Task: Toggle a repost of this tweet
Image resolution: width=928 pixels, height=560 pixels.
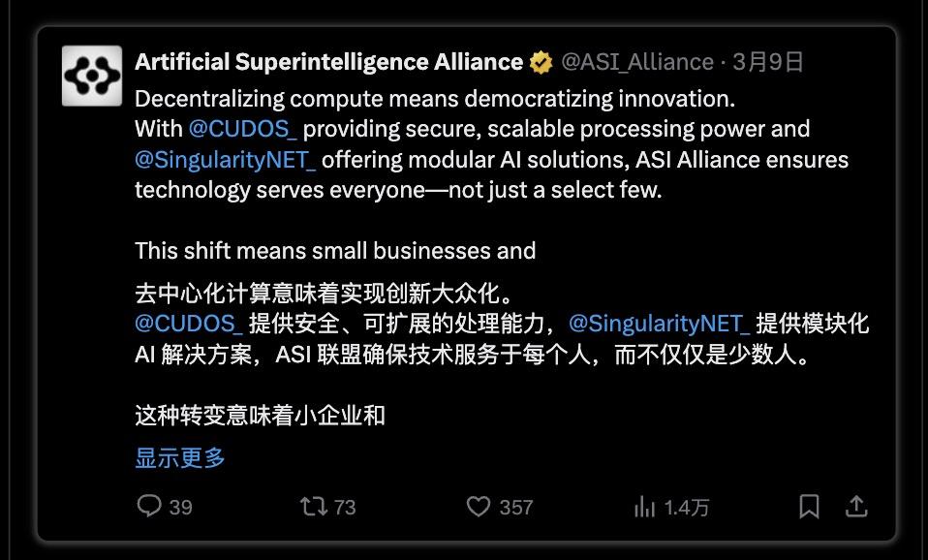Action: [311, 507]
